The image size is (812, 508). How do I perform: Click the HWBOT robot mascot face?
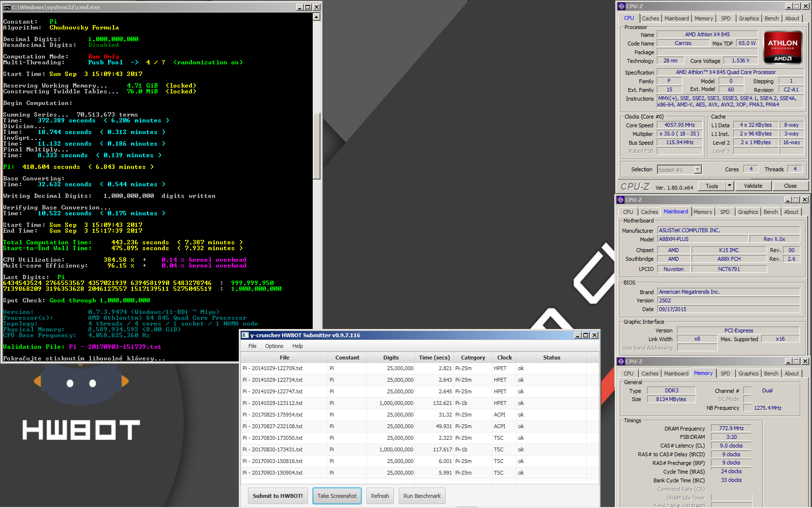click(81, 383)
